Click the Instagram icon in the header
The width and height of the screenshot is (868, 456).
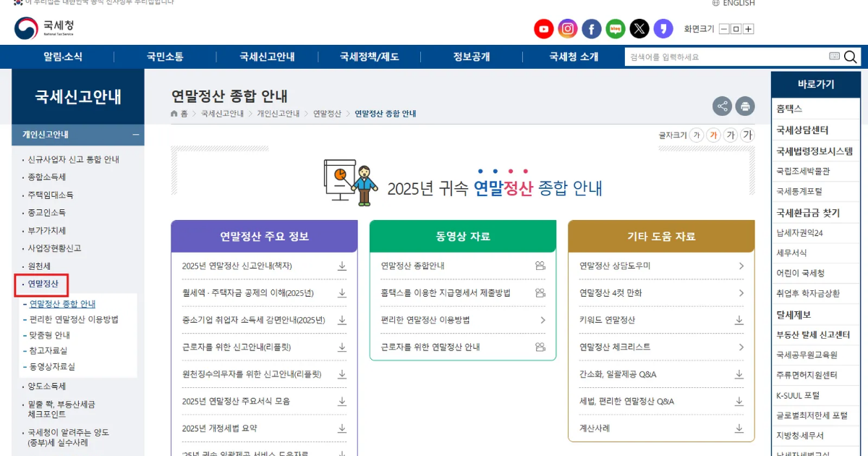point(568,29)
